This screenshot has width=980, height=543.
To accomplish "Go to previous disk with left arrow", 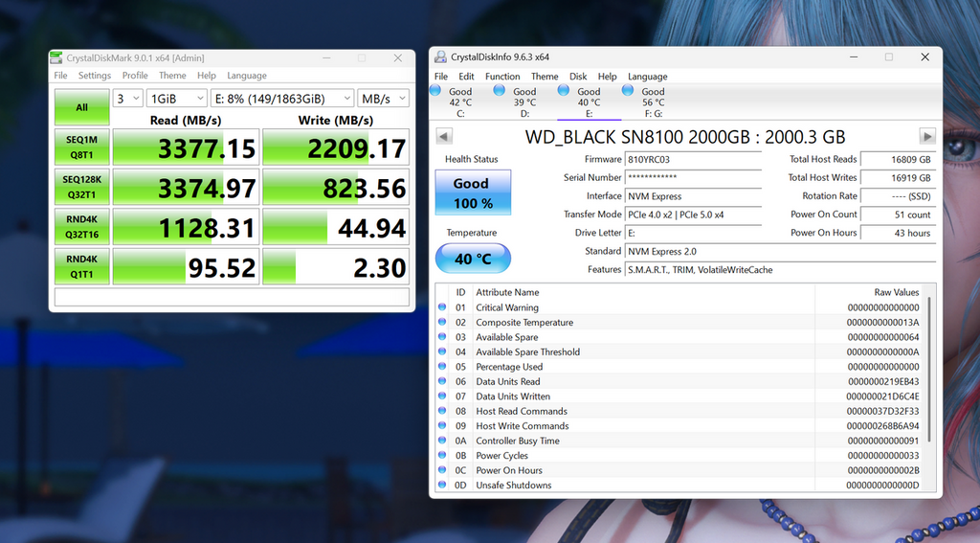I will click(x=444, y=136).
